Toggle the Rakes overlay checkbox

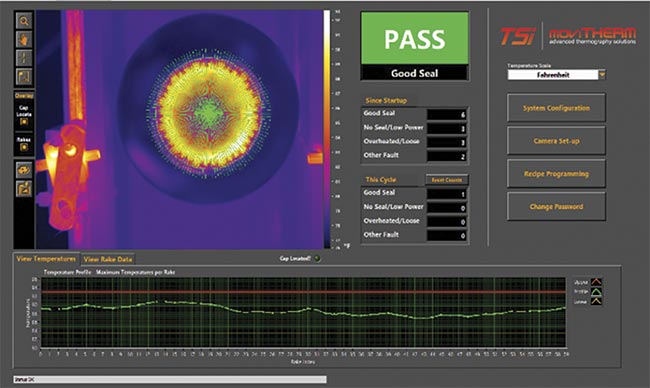pyautogui.click(x=24, y=147)
